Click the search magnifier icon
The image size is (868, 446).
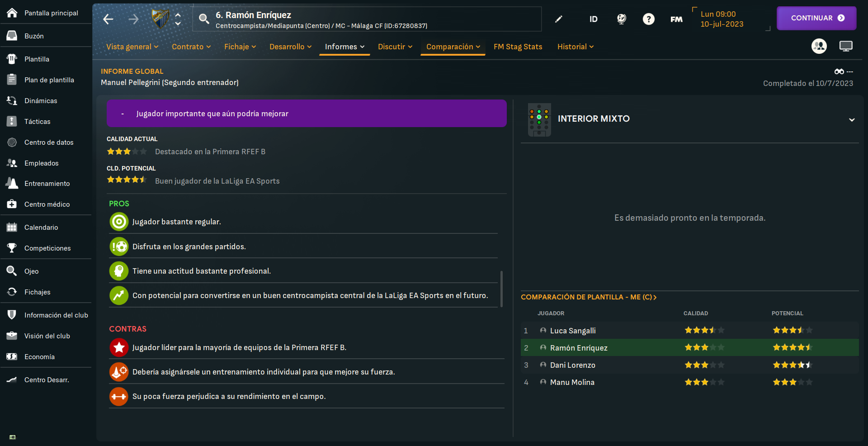coord(204,19)
